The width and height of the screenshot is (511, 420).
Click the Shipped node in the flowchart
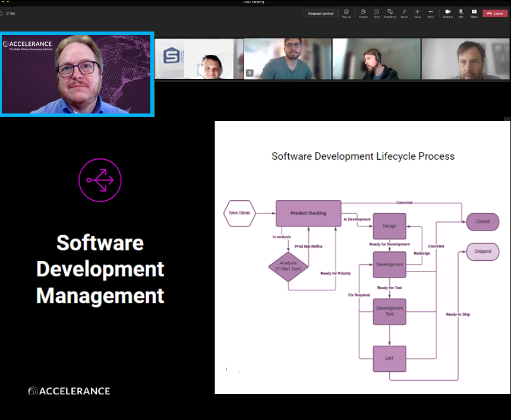[x=482, y=251]
